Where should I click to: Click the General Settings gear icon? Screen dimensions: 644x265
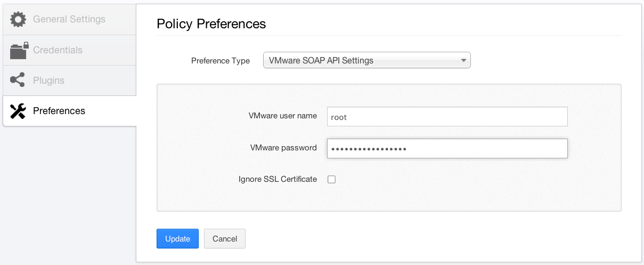18,20
